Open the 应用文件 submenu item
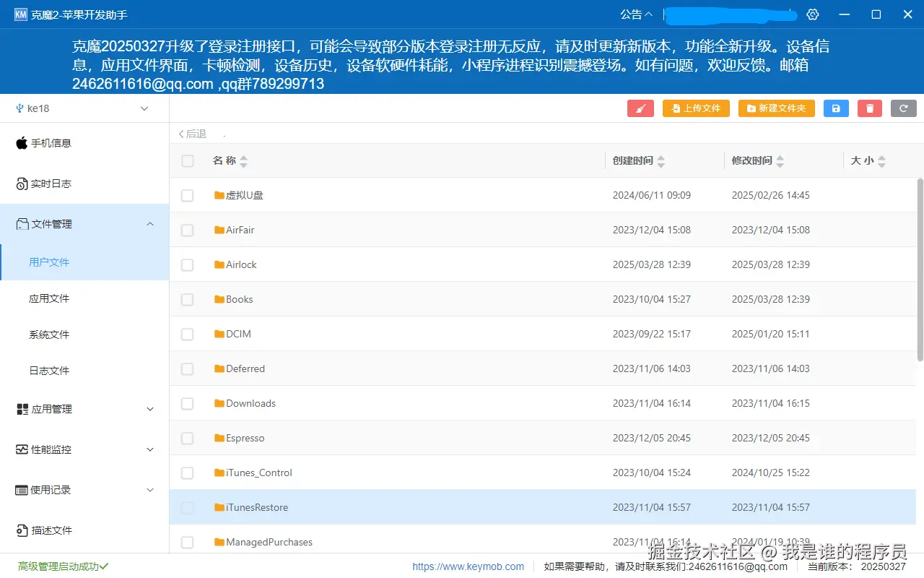Viewport: 924px width, 578px height. 84,298
